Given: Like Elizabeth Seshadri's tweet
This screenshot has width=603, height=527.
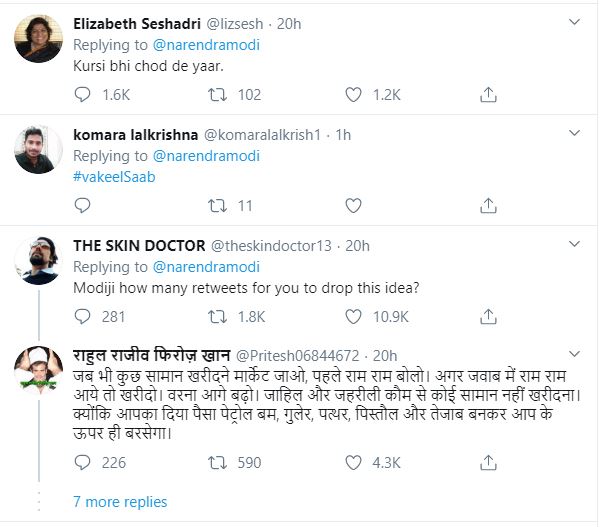Looking at the screenshot, I should 352,95.
